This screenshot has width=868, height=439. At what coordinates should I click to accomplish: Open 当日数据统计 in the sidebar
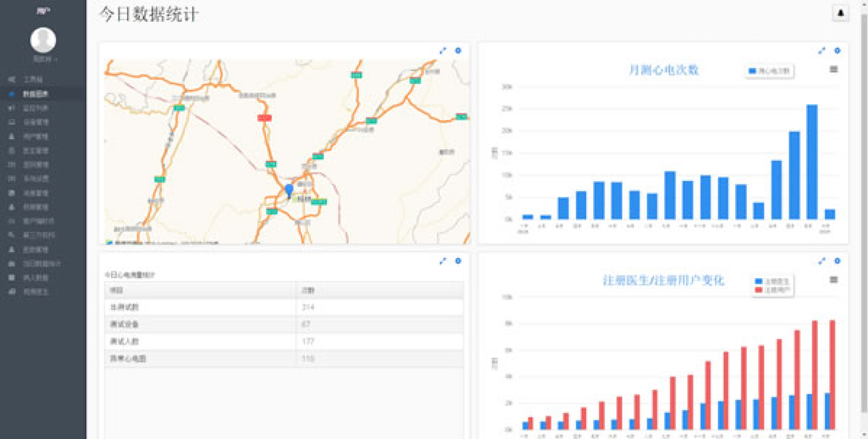43,264
